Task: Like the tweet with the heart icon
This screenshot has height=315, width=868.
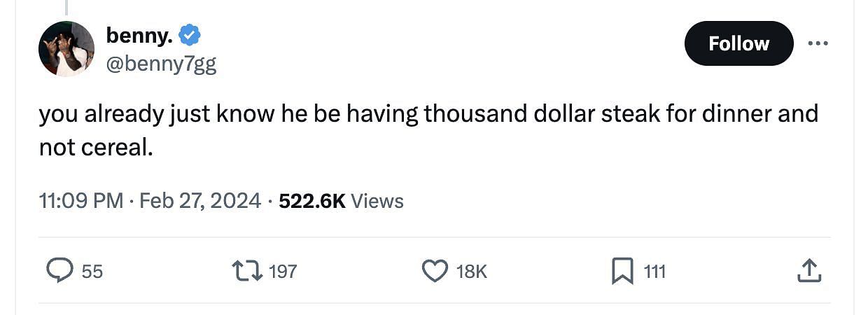Action: 435,271
